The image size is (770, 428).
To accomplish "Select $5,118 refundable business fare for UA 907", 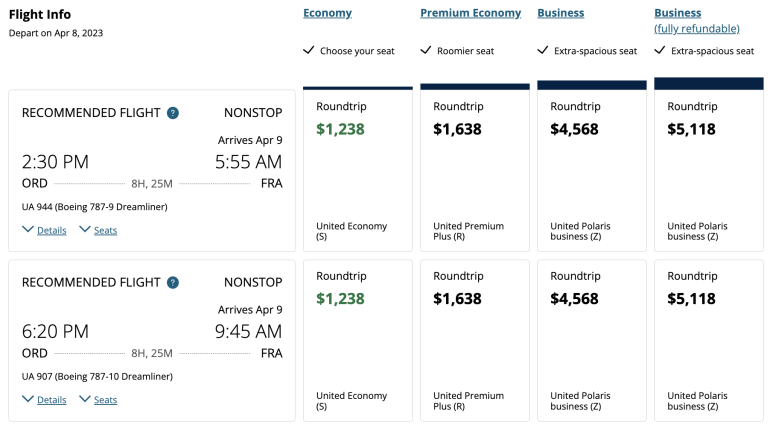I will (708, 340).
